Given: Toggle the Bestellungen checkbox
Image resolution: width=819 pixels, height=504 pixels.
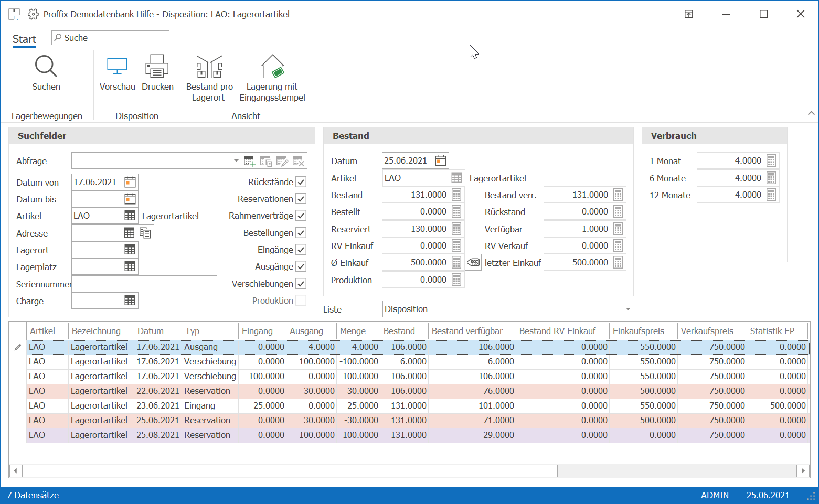Looking at the screenshot, I should 301,233.
